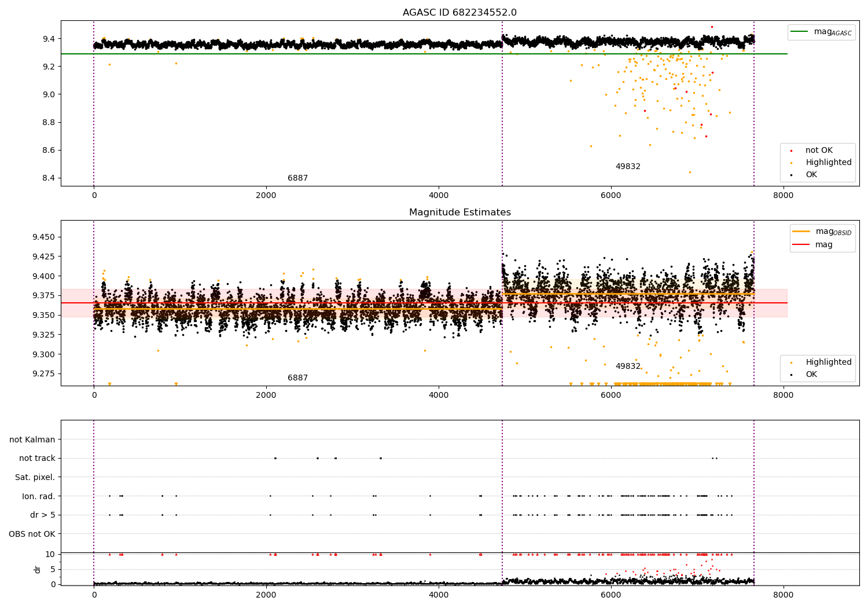The width and height of the screenshot is (868, 608).
Task: Select the Magnitude Estimates plot title
Action: click(459, 213)
